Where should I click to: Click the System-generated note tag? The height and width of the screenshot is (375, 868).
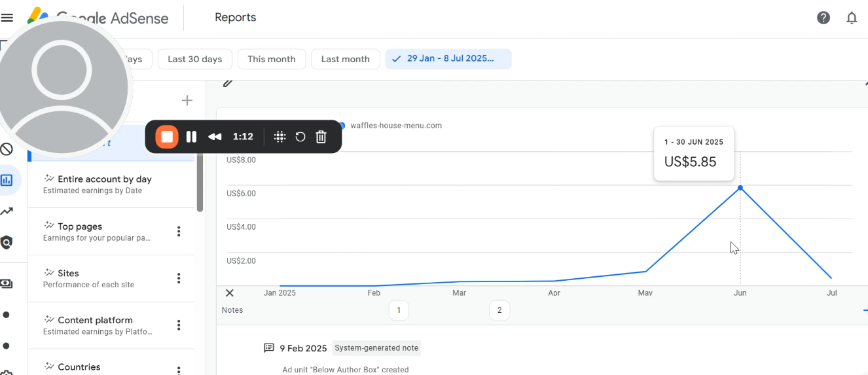376,348
